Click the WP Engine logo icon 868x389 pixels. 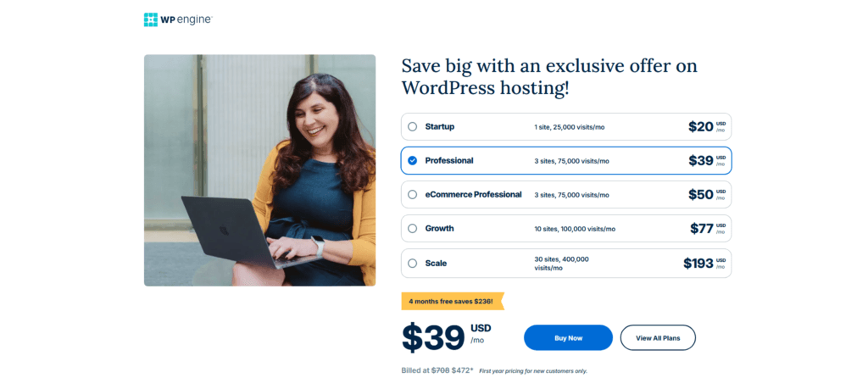(x=151, y=20)
